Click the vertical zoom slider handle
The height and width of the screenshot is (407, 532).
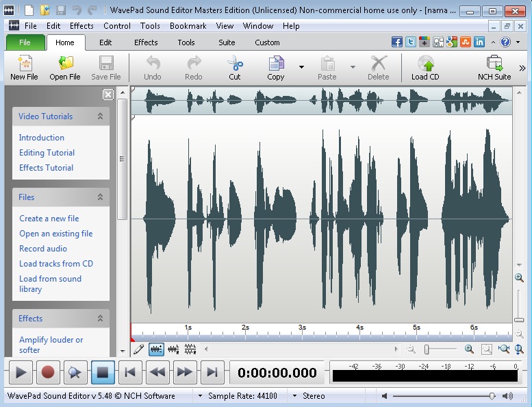click(519, 320)
